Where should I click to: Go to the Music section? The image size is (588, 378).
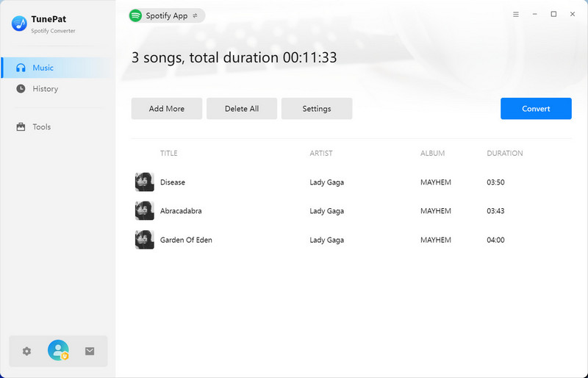pyautogui.click(x=43, y=68)
